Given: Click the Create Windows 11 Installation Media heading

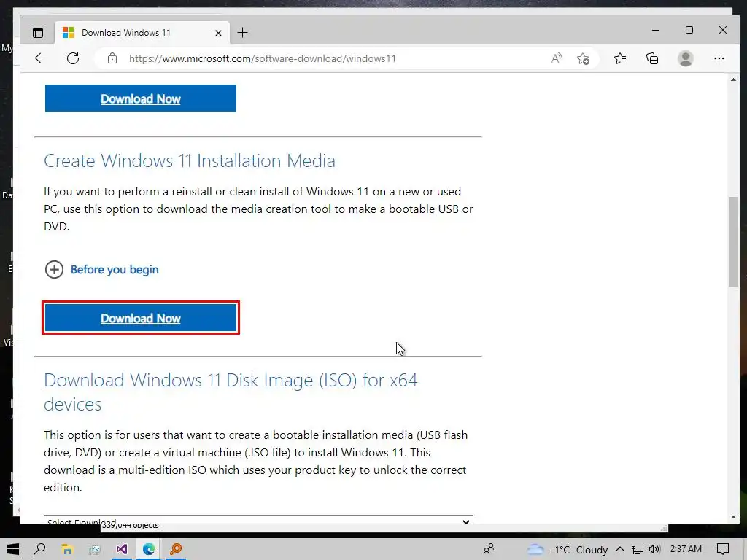Looking at the screenshot, I should [x=190, y=160].
